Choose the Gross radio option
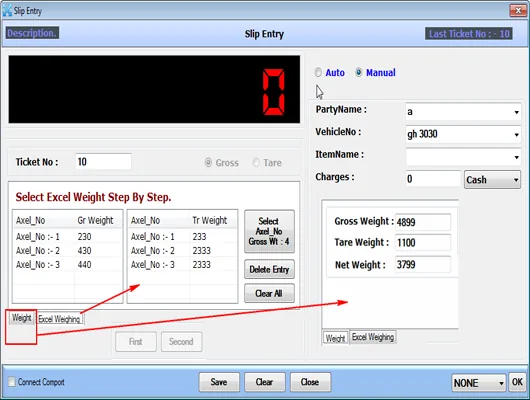Viewport: 530px width, 400px height. click(209, 163)
